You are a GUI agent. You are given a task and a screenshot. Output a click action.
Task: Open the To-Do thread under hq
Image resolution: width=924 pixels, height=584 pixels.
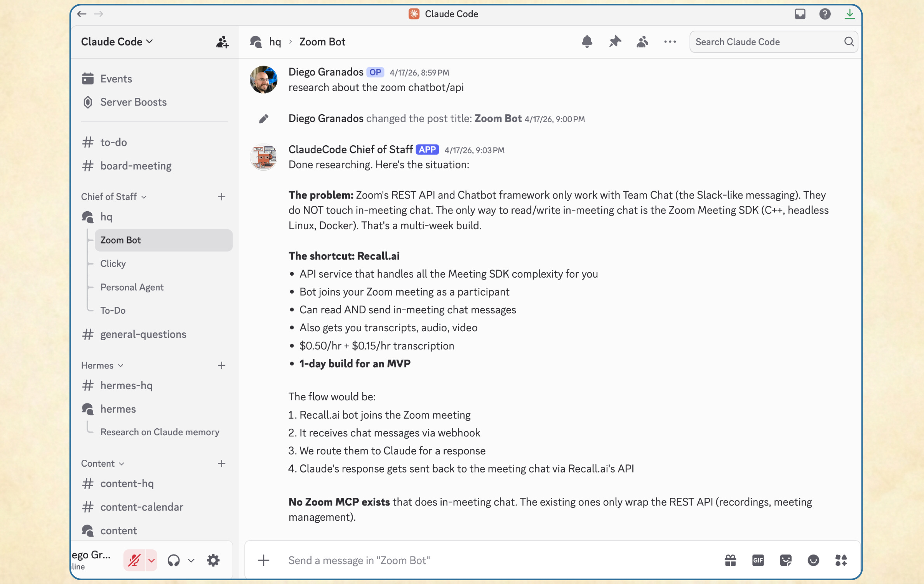164,310
